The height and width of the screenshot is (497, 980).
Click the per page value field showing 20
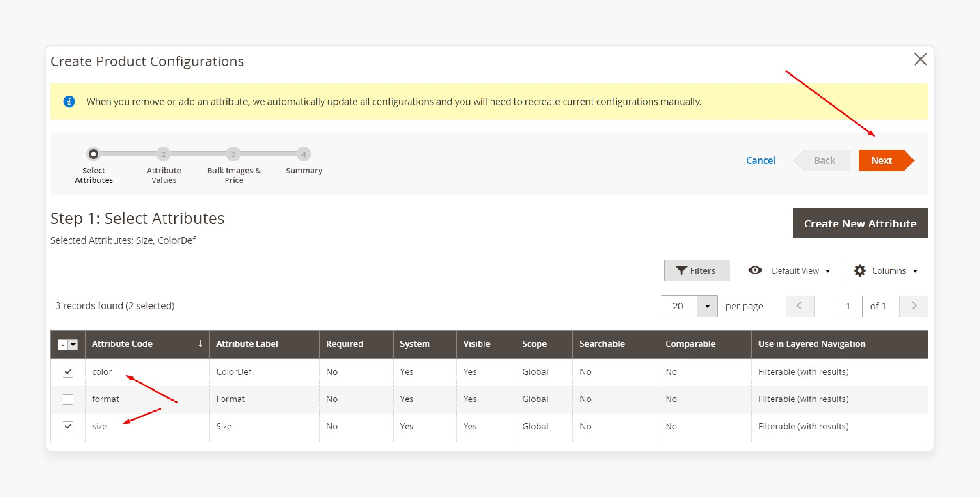678,306
